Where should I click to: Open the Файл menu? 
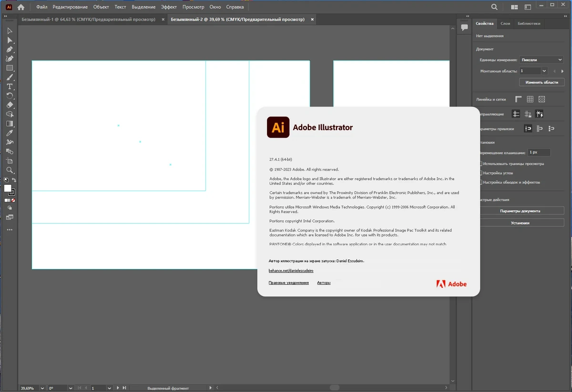tap(42, 7)
